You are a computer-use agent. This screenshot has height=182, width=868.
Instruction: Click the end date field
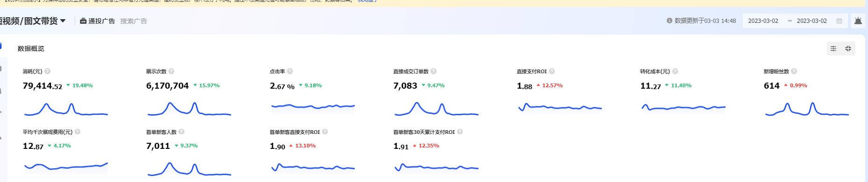(812, 21)
